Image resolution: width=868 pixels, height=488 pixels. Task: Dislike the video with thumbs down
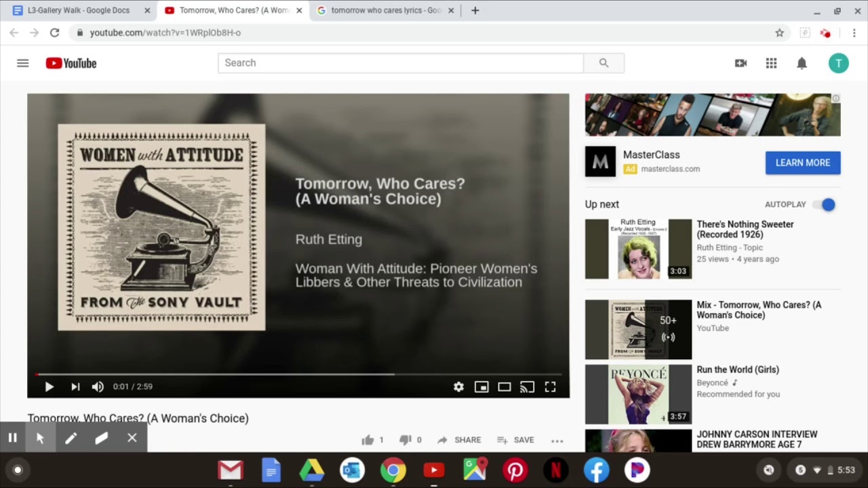[406, 440]
